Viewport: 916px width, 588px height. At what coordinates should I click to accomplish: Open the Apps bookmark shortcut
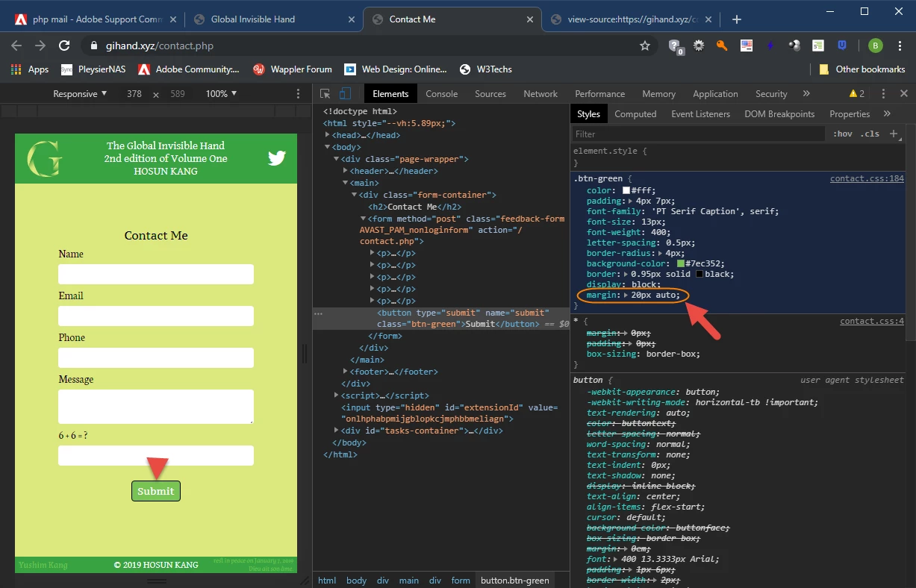[30, 69]
